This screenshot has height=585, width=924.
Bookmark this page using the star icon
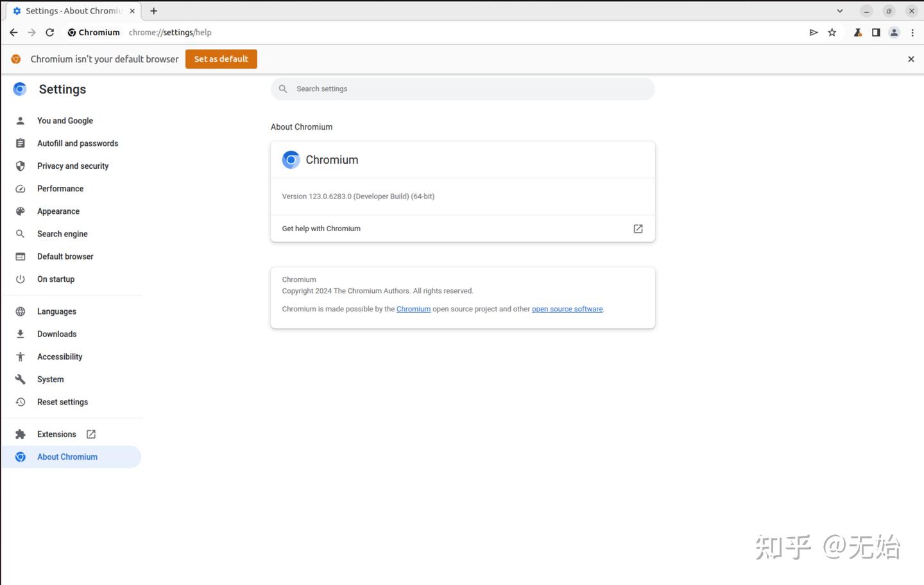832,32
